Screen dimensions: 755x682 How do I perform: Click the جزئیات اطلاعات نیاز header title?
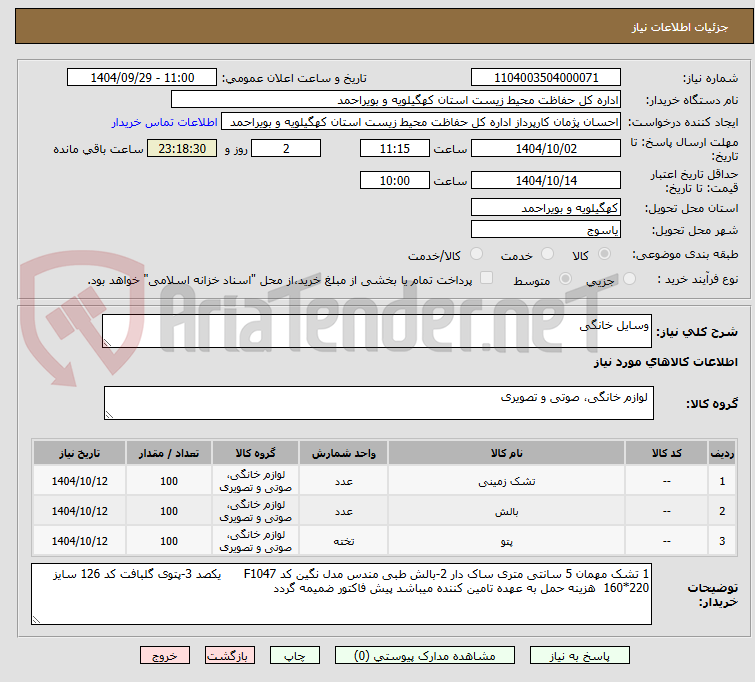point(680,27)
